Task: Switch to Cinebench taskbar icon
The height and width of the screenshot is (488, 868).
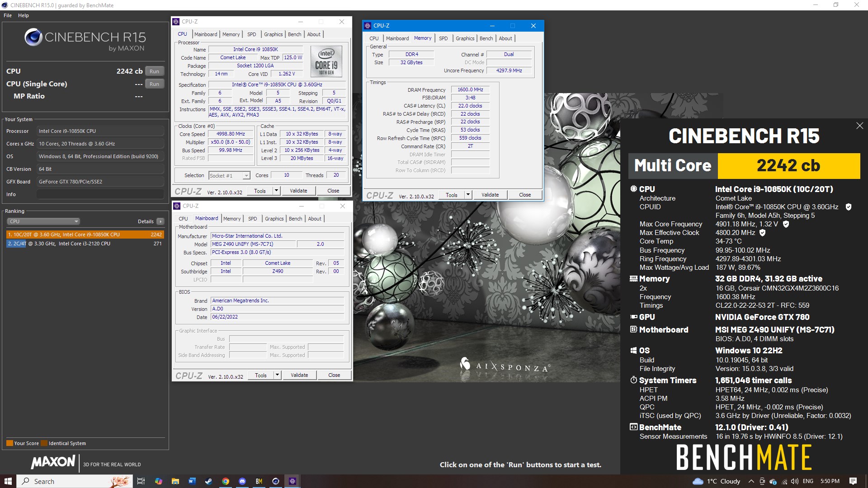Action: tap(275, 481)
